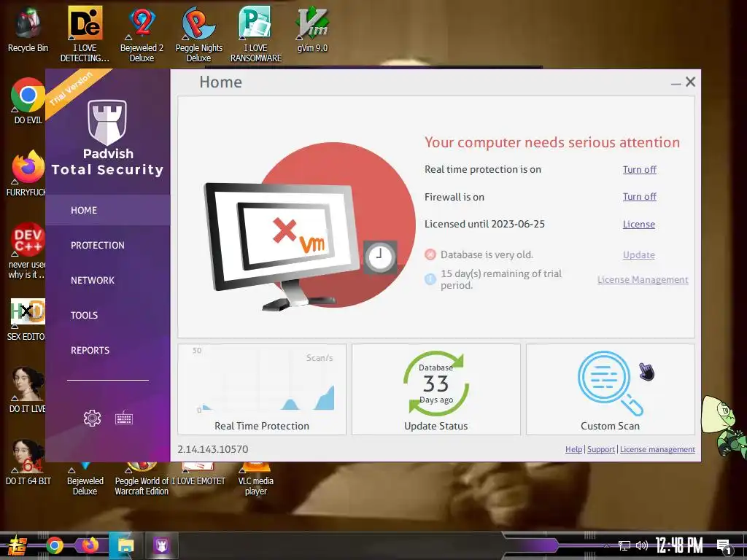Open the Custom Scan magnifier tile
This screenshot has width=747, height=560.
[x=610, y=389]
